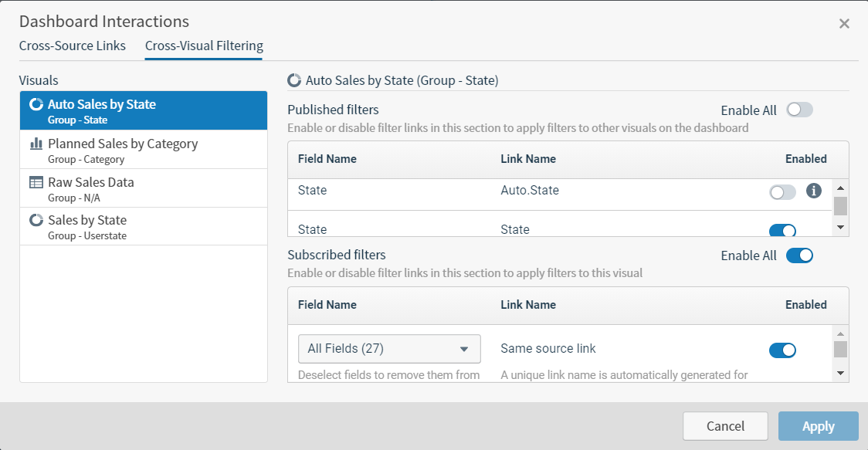Click the donut icon beside Sales by State
Screen dimensions: 868x450
(36, 220)
